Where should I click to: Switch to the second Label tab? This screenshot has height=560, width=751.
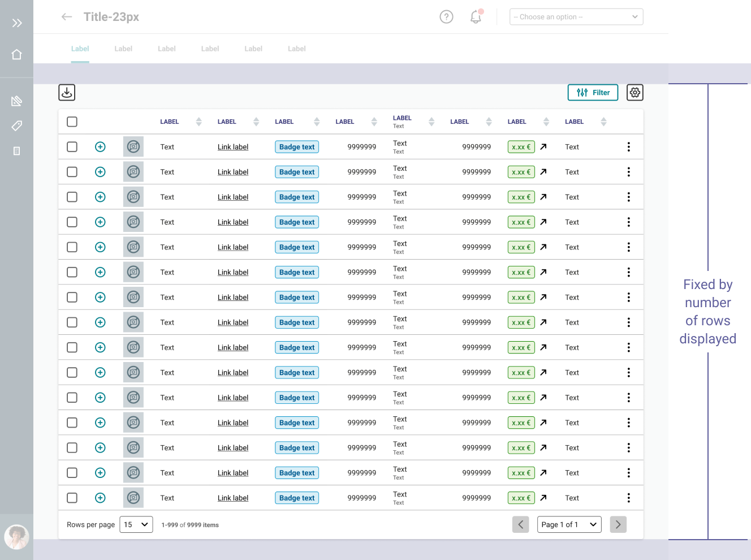point(123,49)
